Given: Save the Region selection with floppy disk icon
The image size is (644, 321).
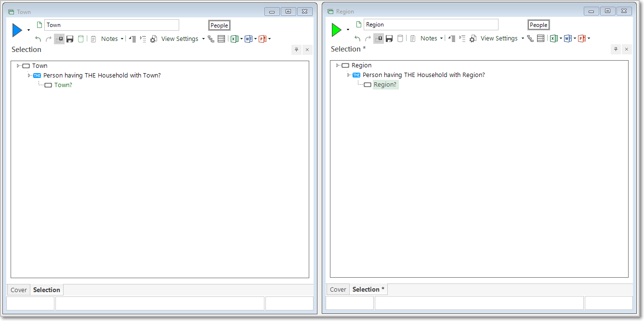Looking at the screenshot, I should coord(389,39).
